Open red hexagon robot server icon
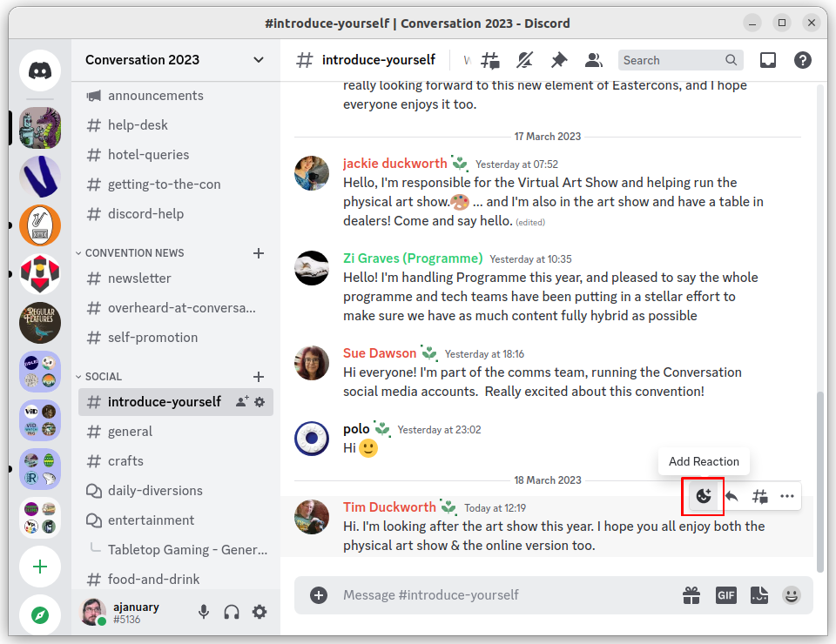Screen dimensions: 836x644 point(40,274)
